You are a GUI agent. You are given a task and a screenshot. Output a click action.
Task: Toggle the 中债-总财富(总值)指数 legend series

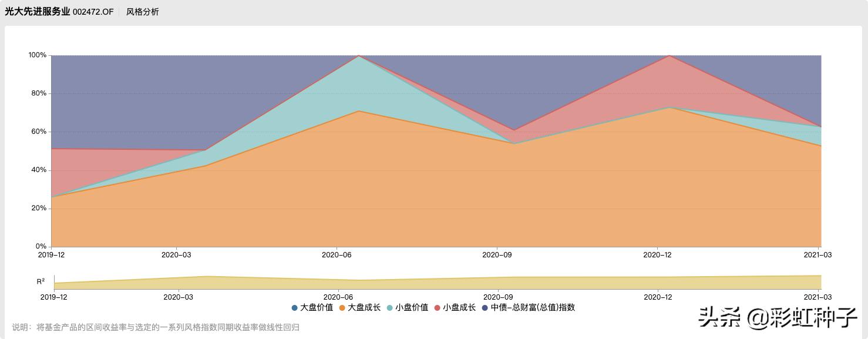(529, 307)
